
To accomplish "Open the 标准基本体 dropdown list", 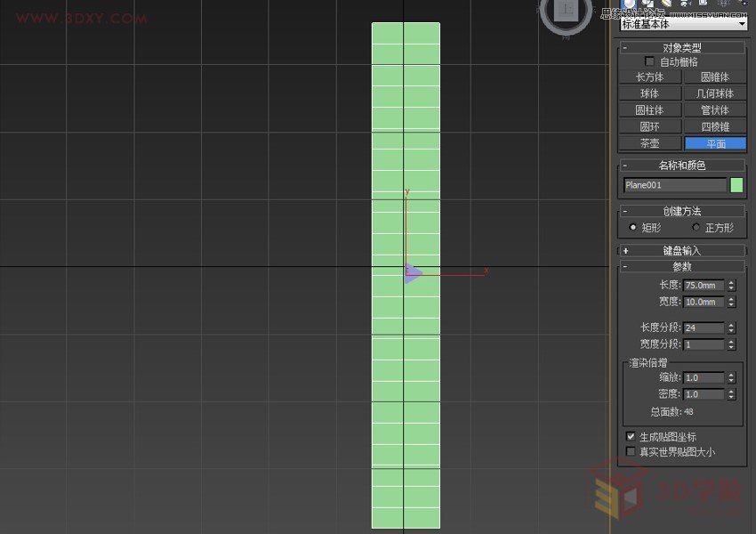I will tap(682, 24).
